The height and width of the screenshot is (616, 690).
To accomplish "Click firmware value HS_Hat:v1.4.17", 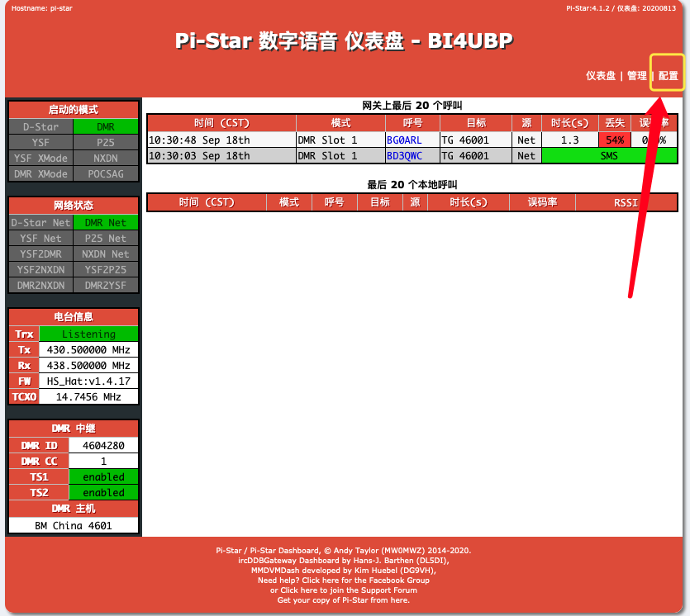I will [x=88, y=381].
